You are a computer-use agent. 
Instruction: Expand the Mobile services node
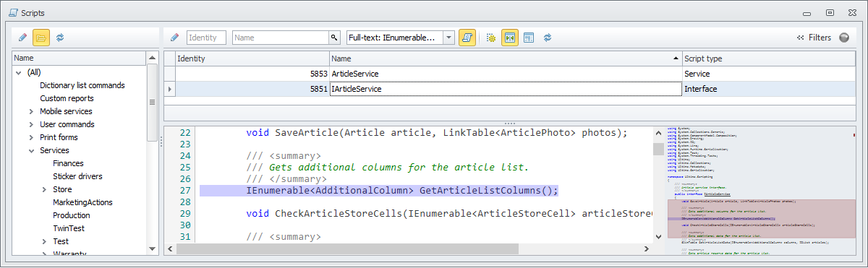(31, 111)
